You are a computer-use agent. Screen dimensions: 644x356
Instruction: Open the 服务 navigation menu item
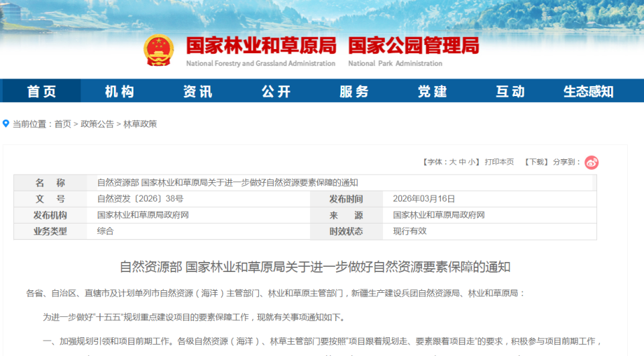pyautogui.click(x=354, y=91)
